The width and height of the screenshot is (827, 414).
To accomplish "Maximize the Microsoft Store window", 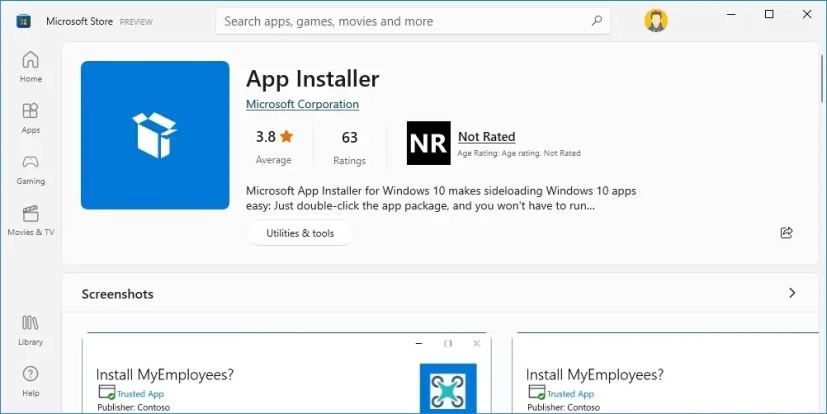I will coord(769,15).
